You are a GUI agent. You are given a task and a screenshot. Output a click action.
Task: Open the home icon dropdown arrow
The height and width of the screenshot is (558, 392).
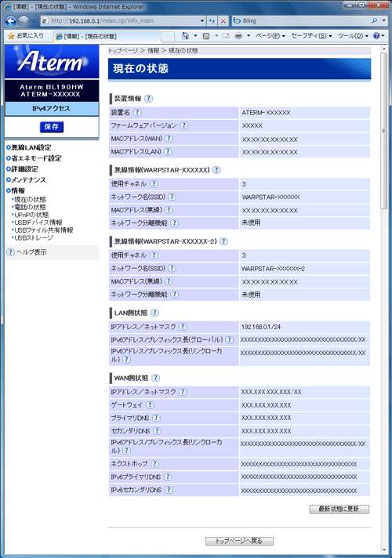tap(195, 36)
